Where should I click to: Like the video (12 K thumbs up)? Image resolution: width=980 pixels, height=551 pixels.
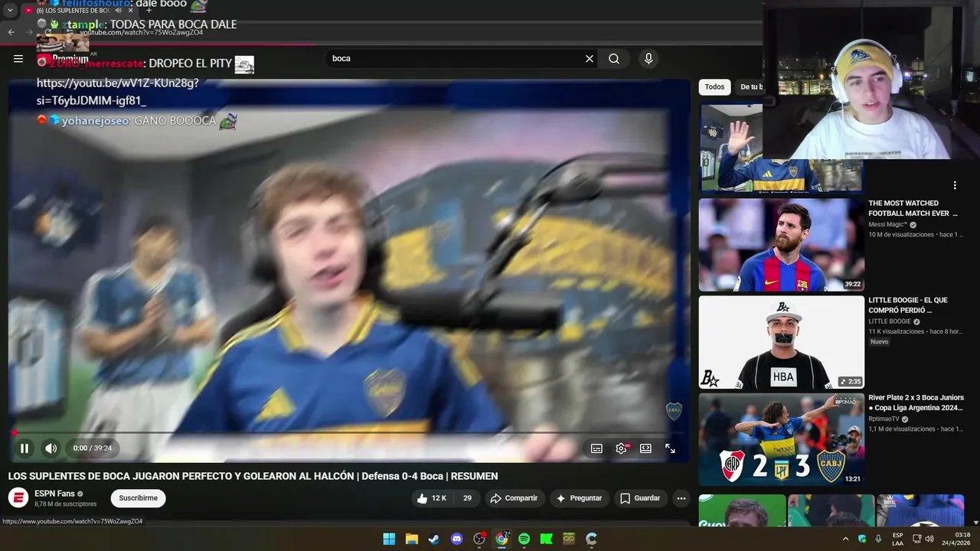point(431,498)
